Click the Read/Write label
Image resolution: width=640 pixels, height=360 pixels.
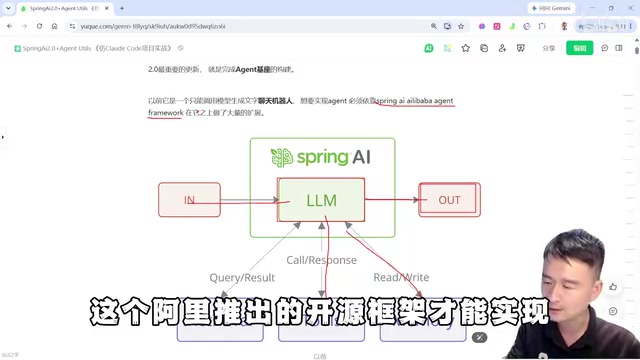401,278
